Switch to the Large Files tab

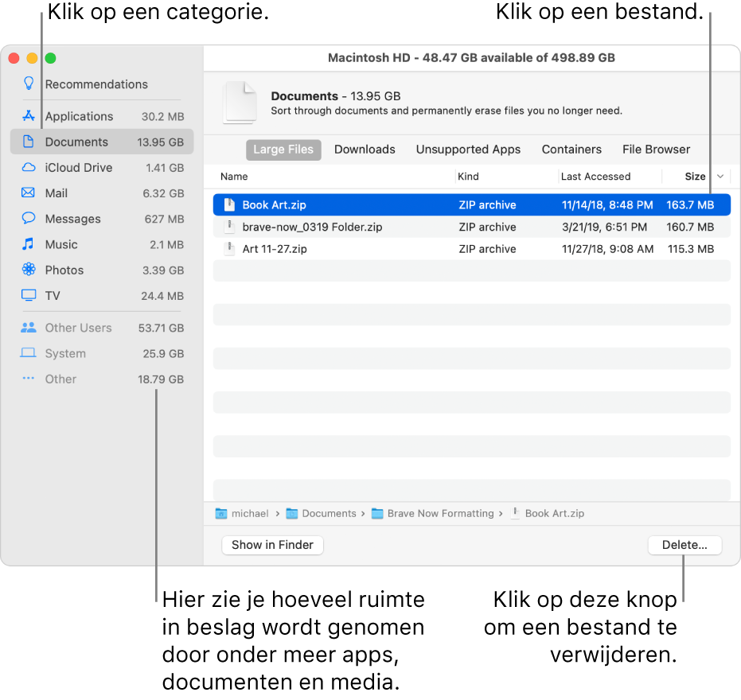[x=283, y=150]
